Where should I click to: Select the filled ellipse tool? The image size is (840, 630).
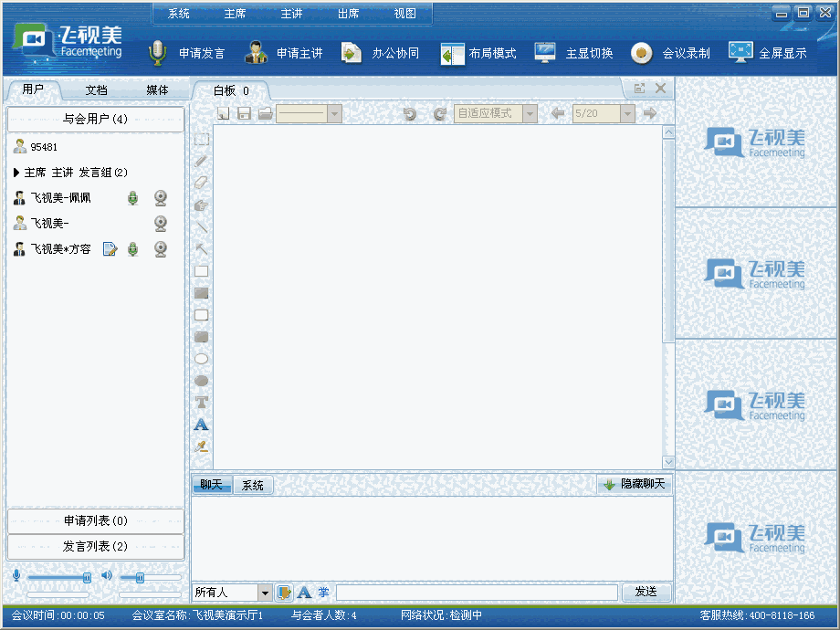[202, 381]
